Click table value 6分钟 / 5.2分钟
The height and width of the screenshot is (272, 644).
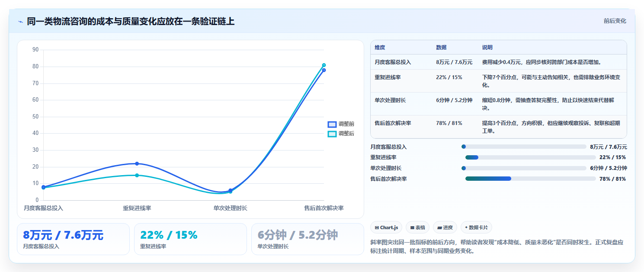pos(454,100)
